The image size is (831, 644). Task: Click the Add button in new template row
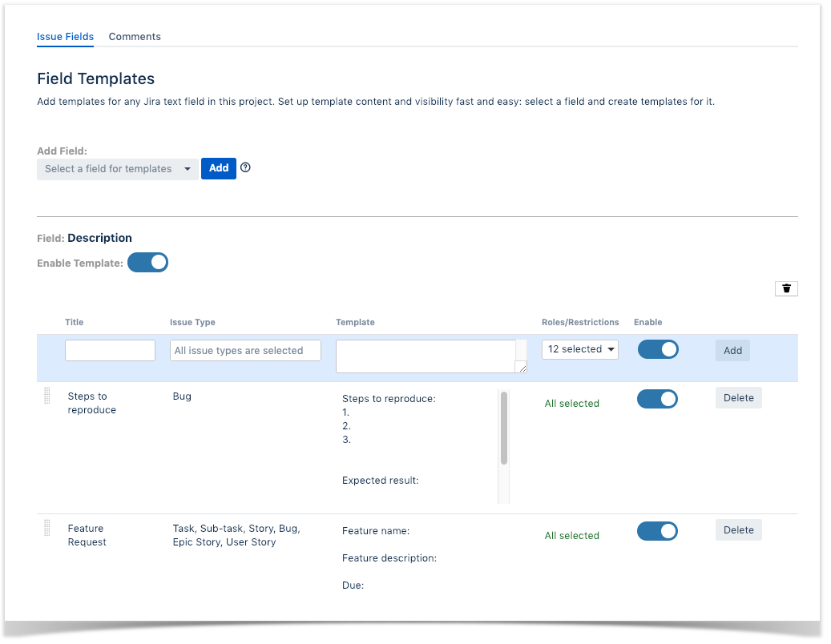pos(733,351)
